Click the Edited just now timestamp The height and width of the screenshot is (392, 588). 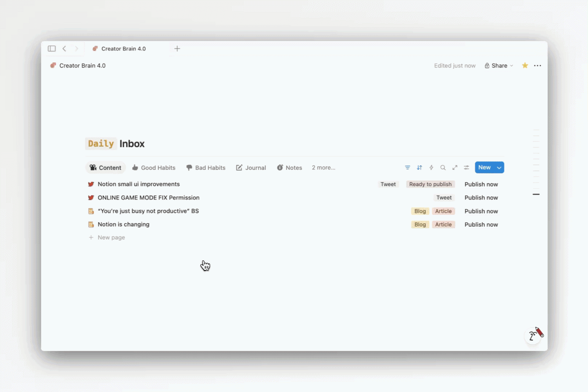455,66
